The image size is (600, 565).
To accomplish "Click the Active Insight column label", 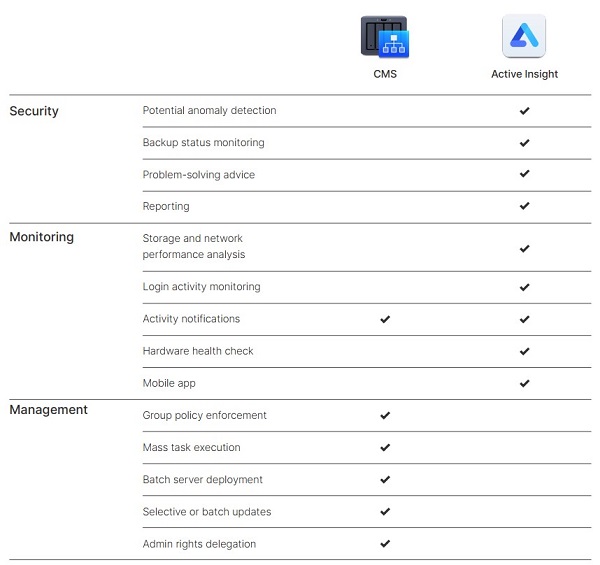I will pyautogui.click(x=524, y=74).
